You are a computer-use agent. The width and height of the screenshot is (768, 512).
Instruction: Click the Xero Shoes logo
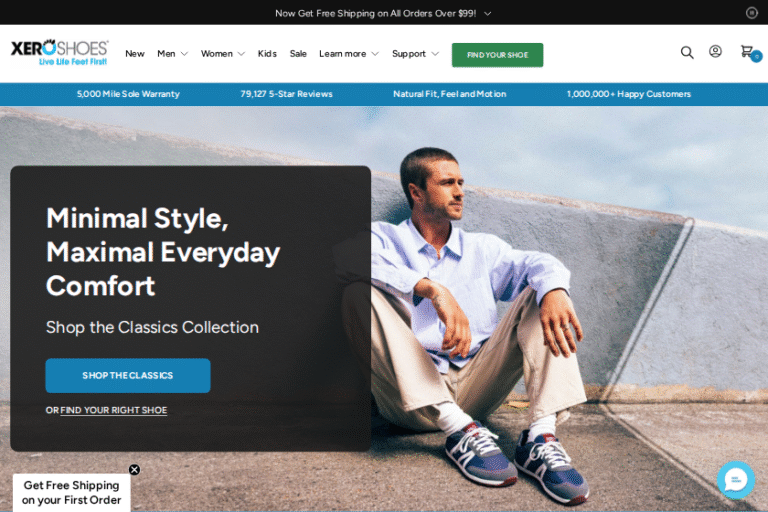coord(59,53)
